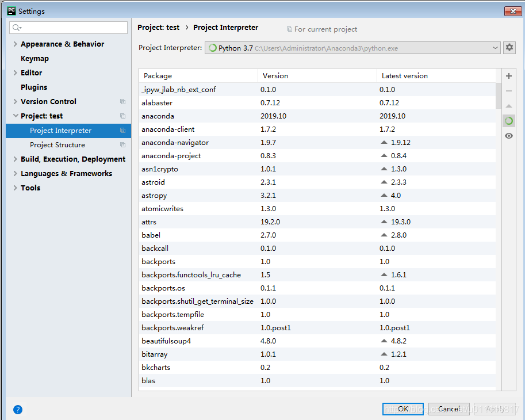Click the interpreter settings gear icon
The width and height of the screenshot is (525, 420).
pos(509,48)
